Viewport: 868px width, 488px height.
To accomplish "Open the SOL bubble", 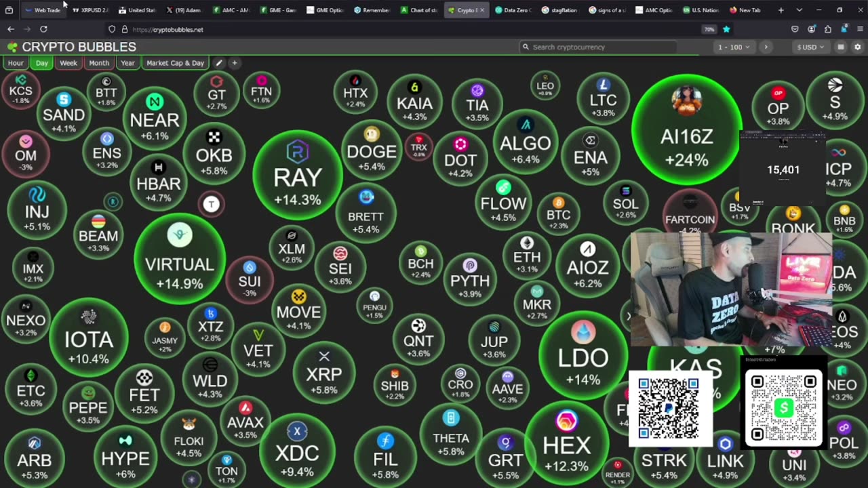I will coord(625,202).
